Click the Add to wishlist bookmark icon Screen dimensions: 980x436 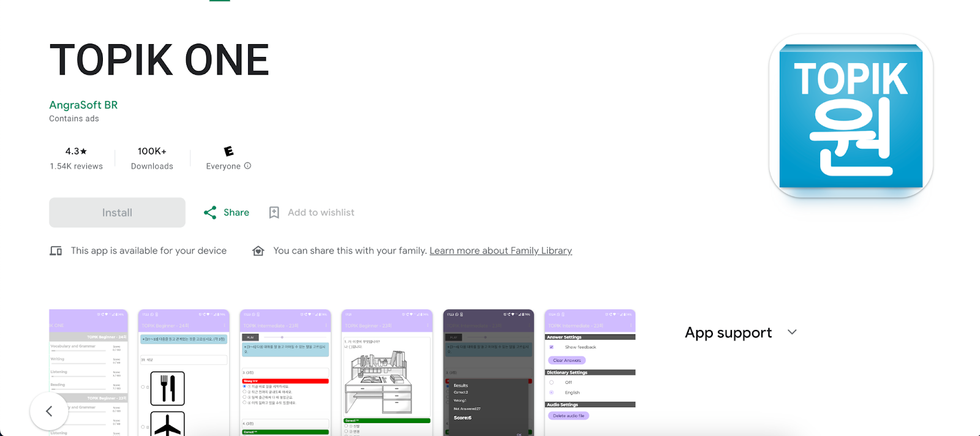coord(274,212)
